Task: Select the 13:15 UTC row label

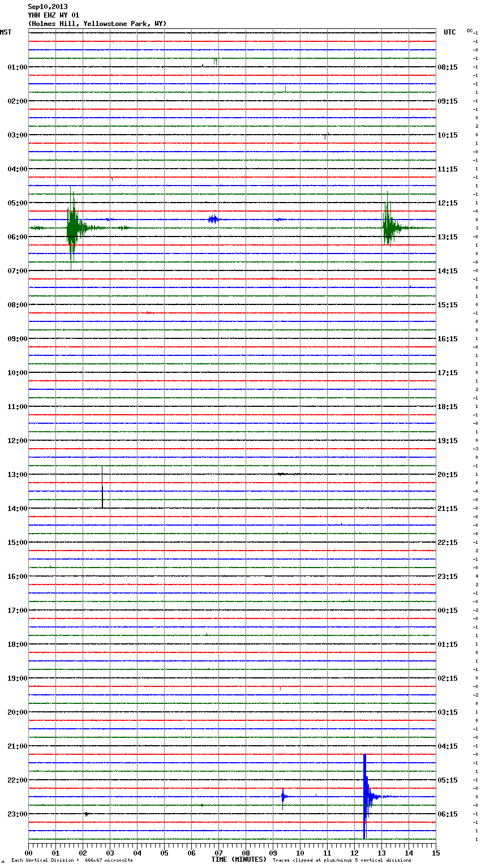Action: point(448,237)
